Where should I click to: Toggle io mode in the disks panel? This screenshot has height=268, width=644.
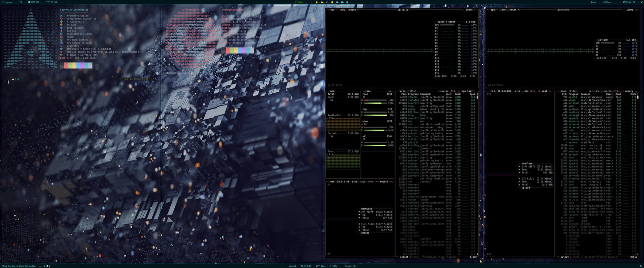389,91
